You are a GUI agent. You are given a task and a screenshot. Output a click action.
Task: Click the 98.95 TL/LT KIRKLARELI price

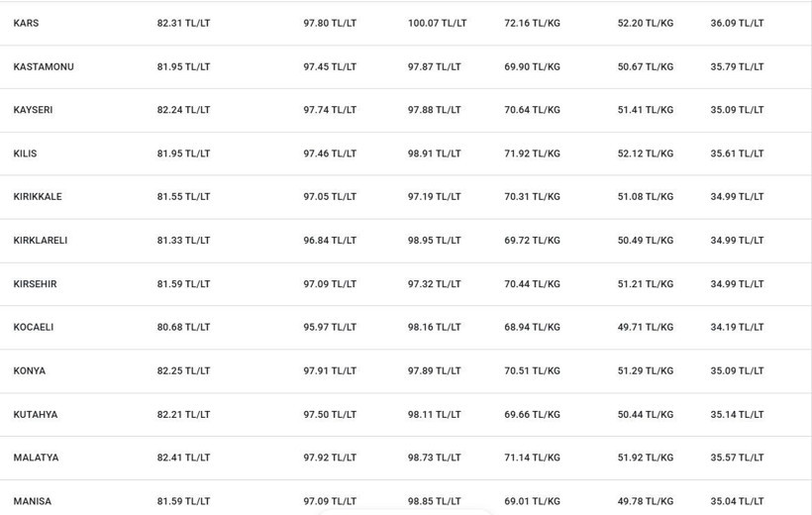[x=434, y=241]
